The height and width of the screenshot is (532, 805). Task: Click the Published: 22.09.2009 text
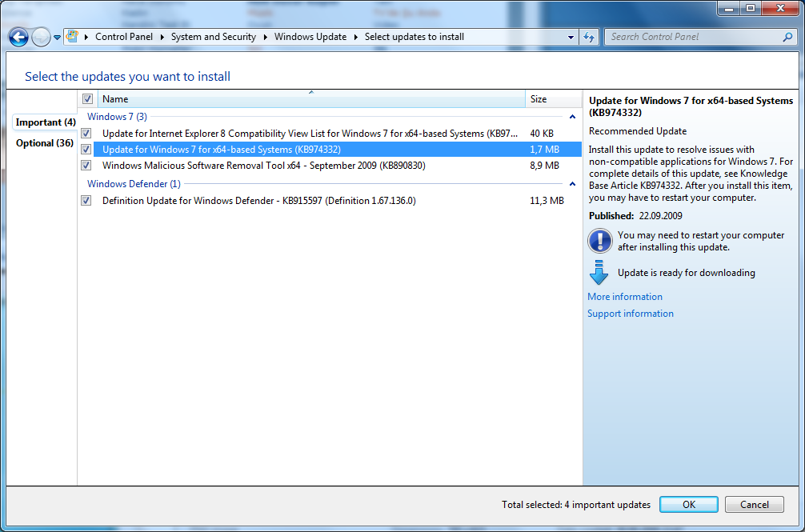(635, 215)
